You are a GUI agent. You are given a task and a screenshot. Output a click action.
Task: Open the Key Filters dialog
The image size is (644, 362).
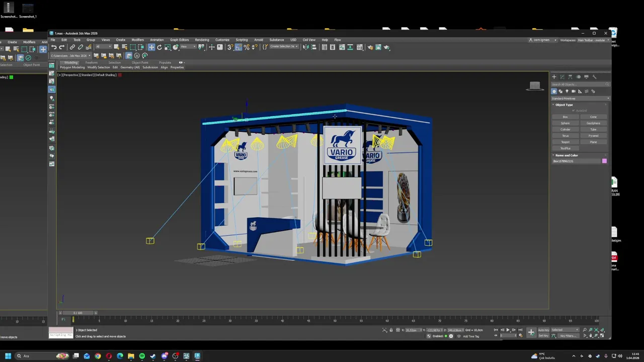[x=570, y=336]
